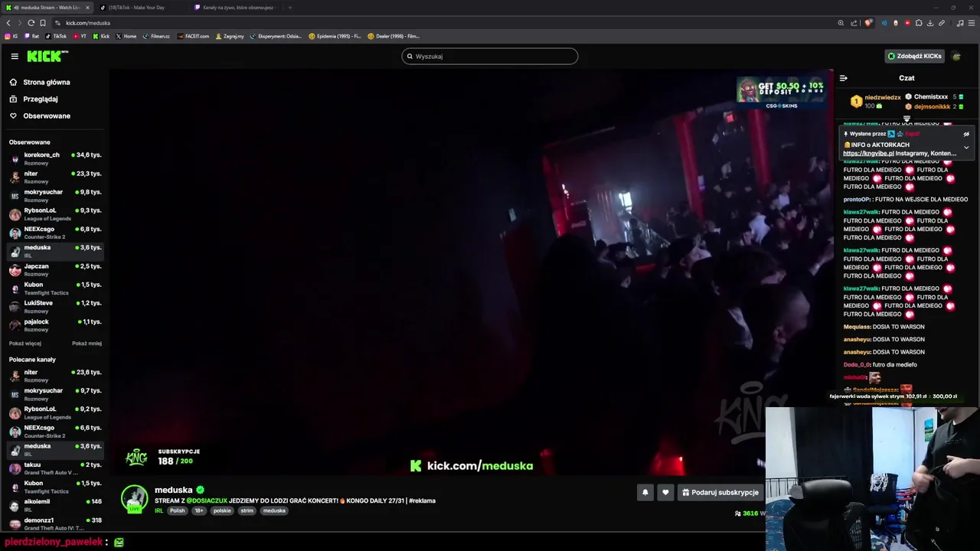
Task: Click the CSGO-Skins deposit bonus ad
Action: [x=782, y=93]
